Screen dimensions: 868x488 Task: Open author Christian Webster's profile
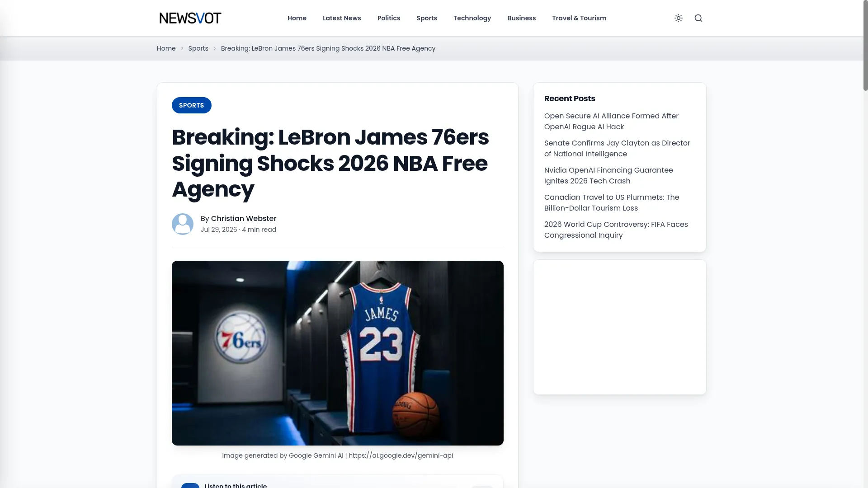pos(244,219)
